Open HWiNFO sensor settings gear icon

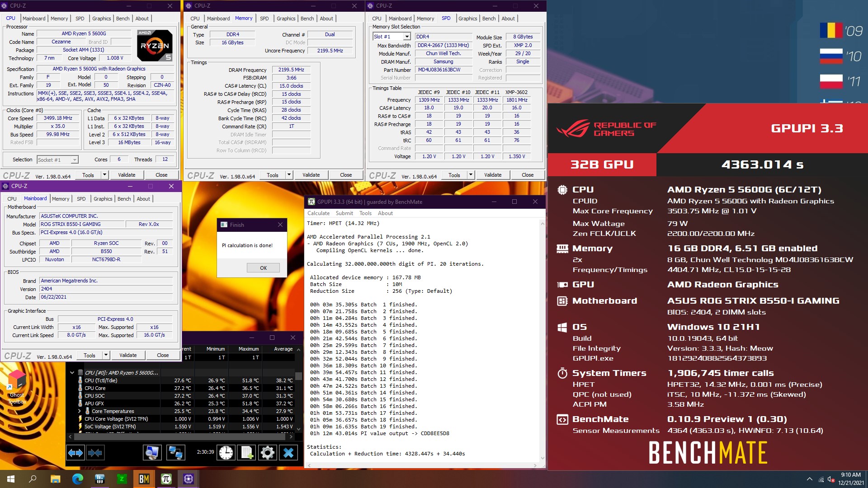coord(267,452)
